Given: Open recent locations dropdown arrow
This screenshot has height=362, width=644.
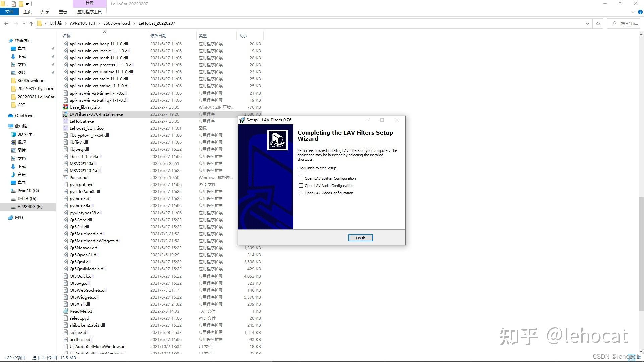Looking at the screenshot, I should (24, 23).
